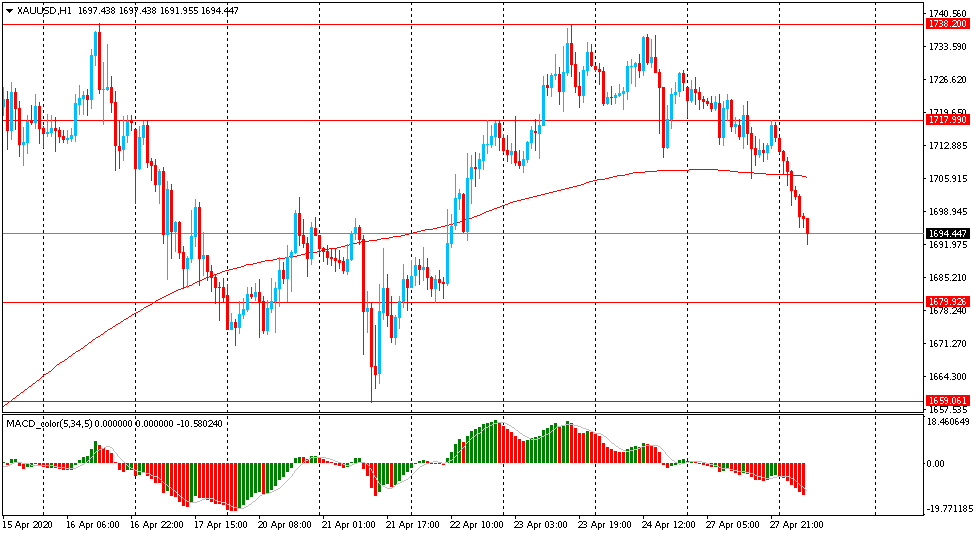Click the current price tag 1694.447
Viewport: 974px width, 536px height.
click(x=947, y=234)
